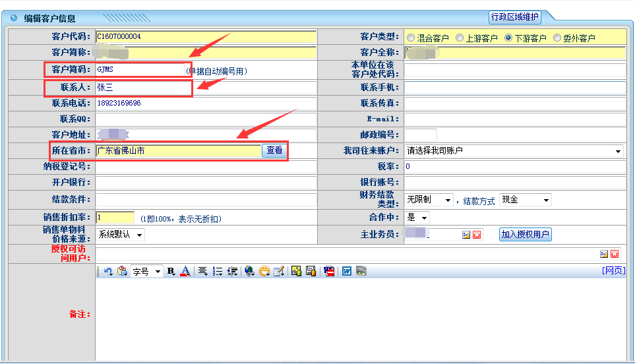Open the font color picker
This screenshot has width=635, height=364.
(185, 271)
